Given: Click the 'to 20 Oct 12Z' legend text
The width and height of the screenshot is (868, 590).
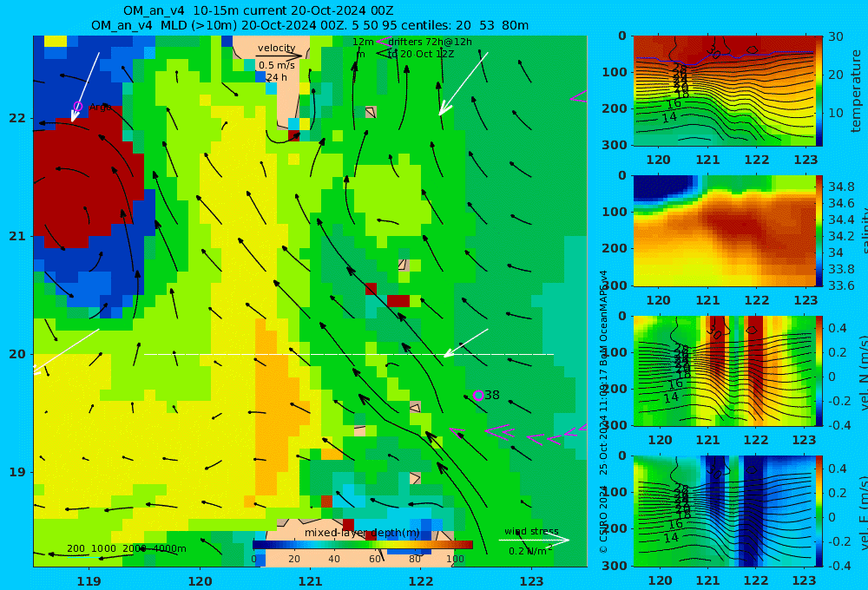Looking at the screenshot, I should [421, 54].
